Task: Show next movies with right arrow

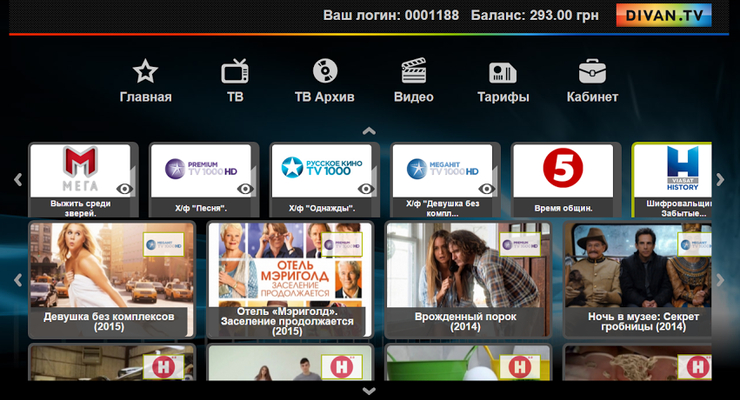Action: point(720,280)
